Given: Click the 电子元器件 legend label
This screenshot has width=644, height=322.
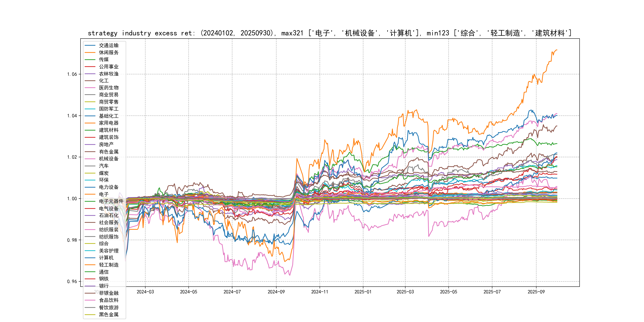Looking at the screenshot, I should [x=111, y=201].
